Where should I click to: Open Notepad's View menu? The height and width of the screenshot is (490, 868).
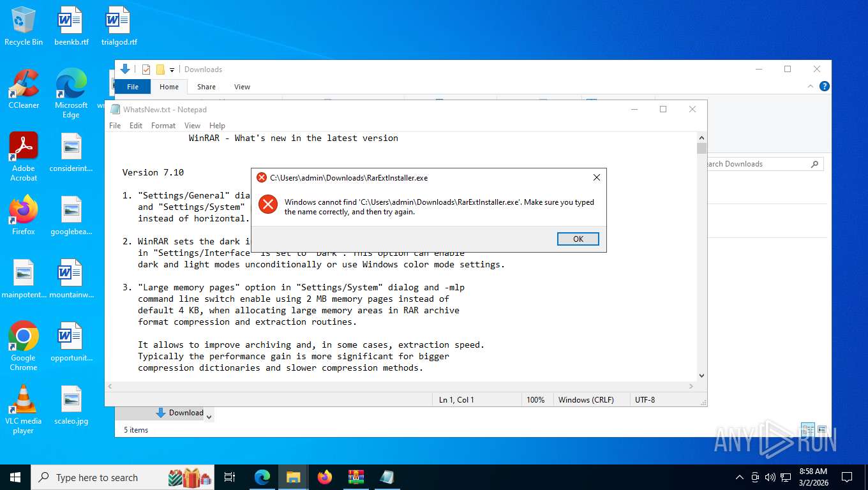(192, 126)
